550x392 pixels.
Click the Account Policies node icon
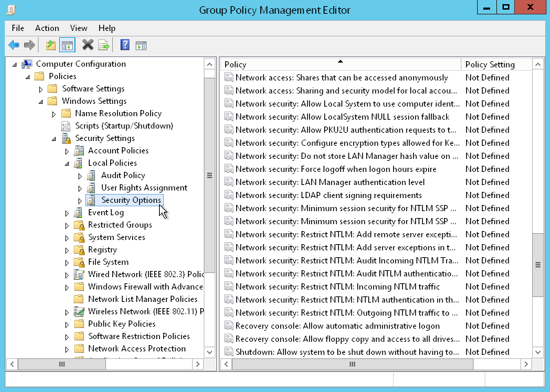79,151
